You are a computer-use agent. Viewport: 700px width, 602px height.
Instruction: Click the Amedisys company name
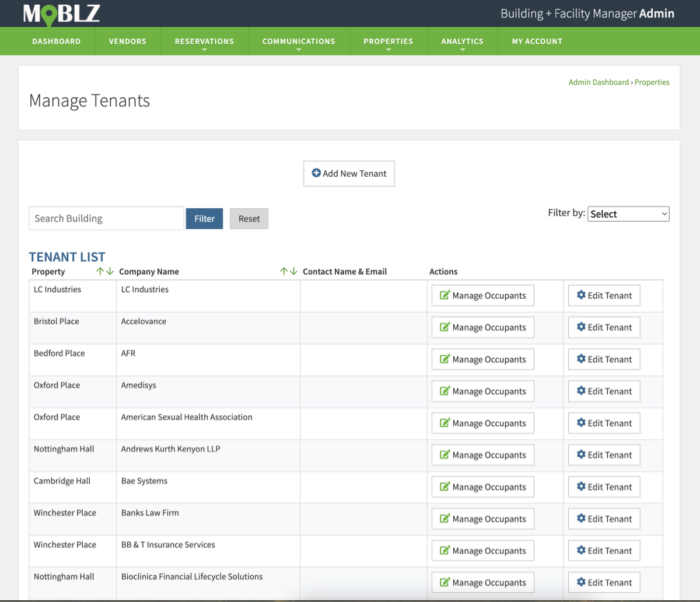click(x=139, y=386)
